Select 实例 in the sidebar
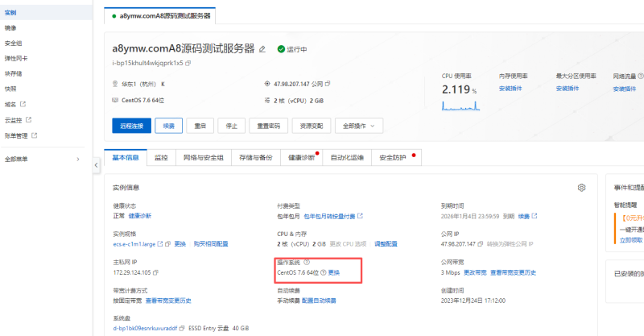Screen dimensions: 644x336 46,13
